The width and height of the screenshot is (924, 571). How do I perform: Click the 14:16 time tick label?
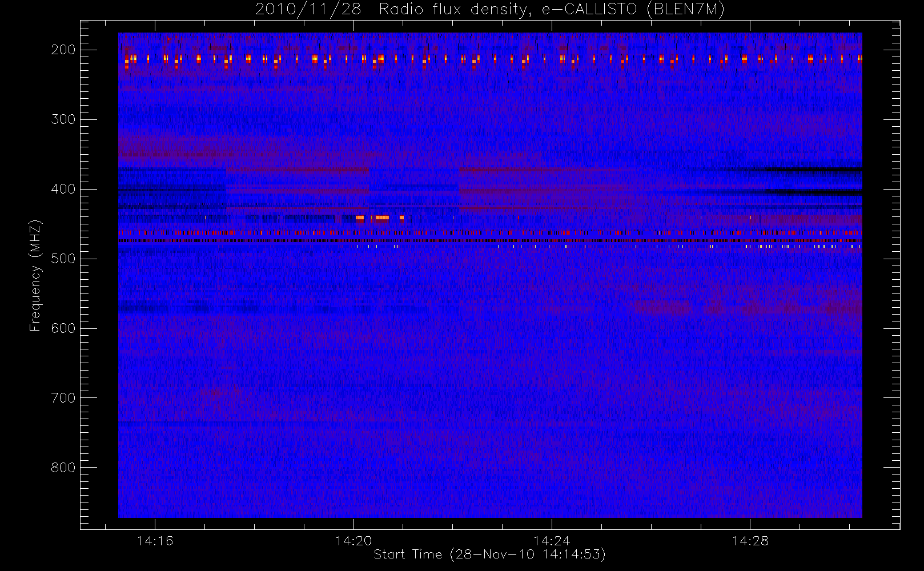click(155, 541)
